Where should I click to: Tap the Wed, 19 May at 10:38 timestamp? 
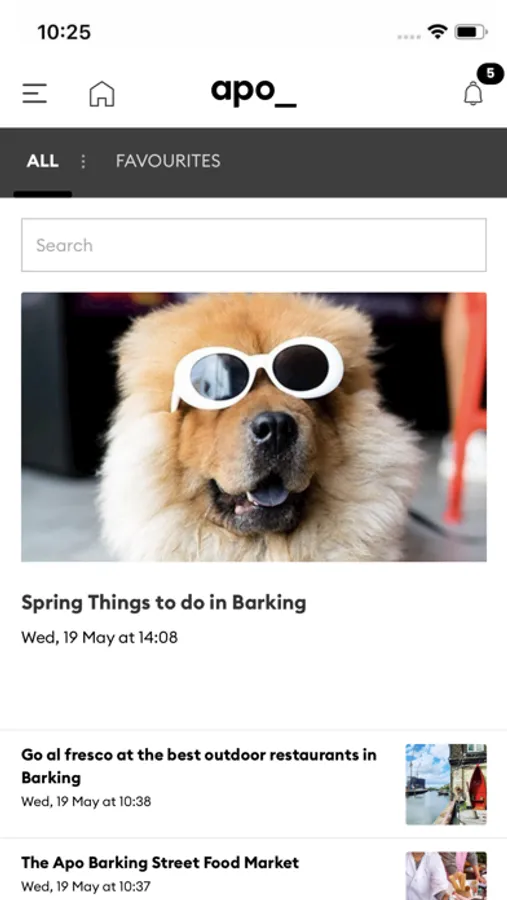86,801
